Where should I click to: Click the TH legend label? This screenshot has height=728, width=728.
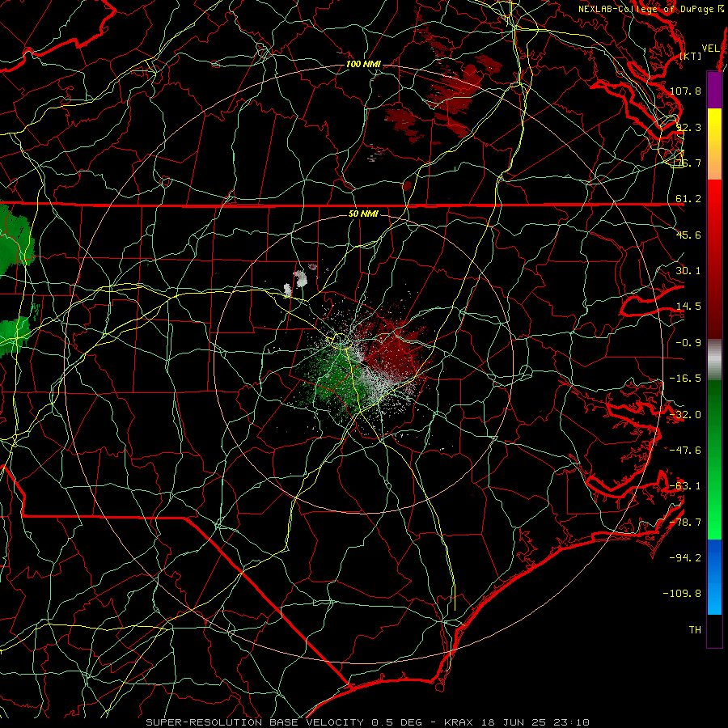pyautogui.click(x=695, y=629)
